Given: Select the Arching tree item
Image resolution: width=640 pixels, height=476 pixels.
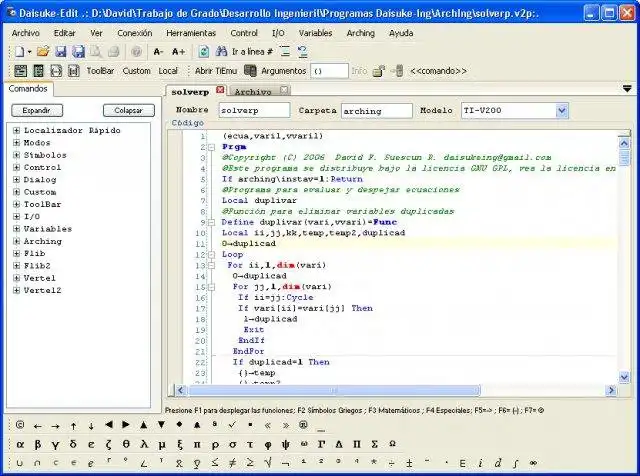Looking at the screenshot, I should click(x=42, y=241).
